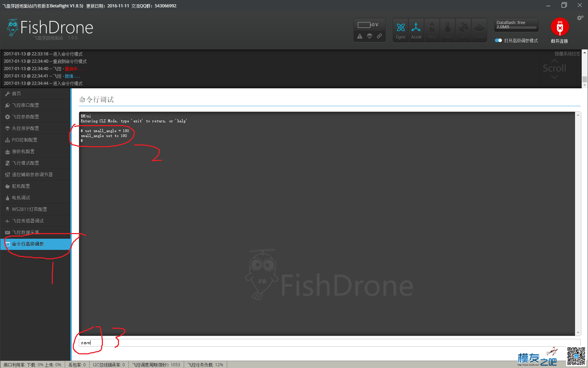Open the 飞控参数配置 tab

click(35, 117)
